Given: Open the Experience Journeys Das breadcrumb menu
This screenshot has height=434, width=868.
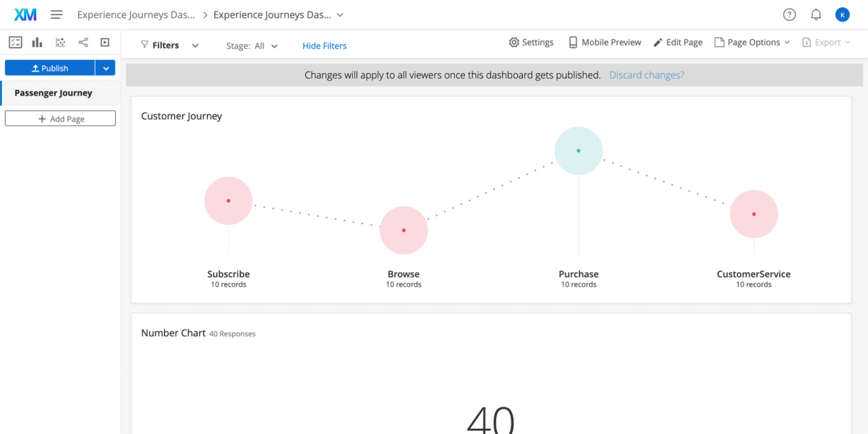Looking at the screenshot, I should click(339, 14).
